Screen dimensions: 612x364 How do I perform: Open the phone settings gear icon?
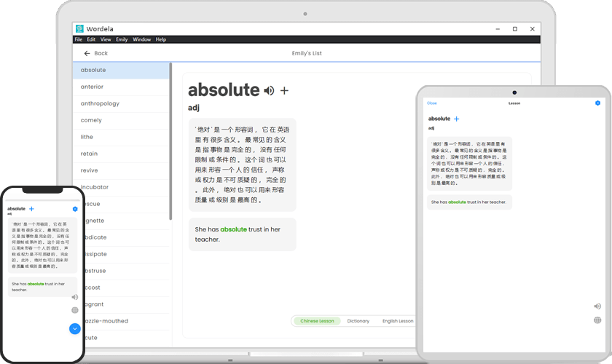(x=75, y=209)
